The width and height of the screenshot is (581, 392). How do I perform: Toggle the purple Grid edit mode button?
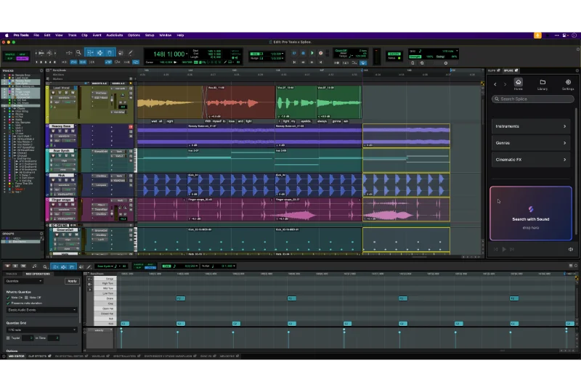pyautogui.click(x=23, y=59)
